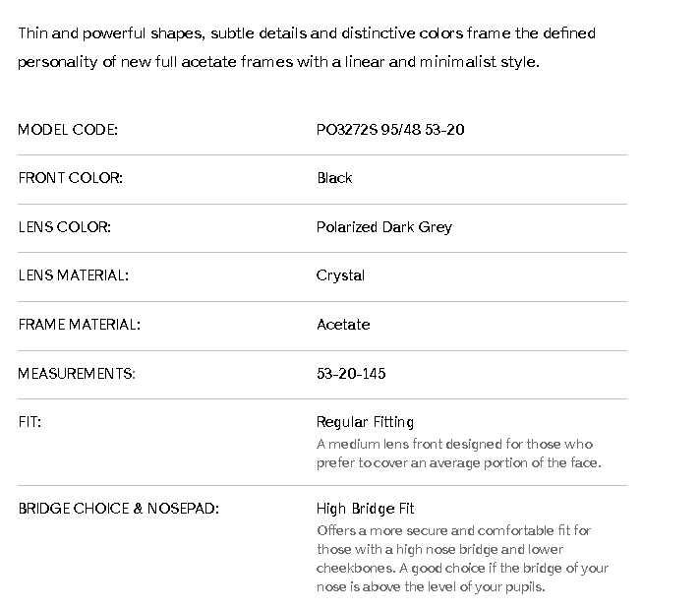Click the High Bridge Fit heading
This screenshot has width=700, height=609.
pyautogui.click(x=366, y=509)
